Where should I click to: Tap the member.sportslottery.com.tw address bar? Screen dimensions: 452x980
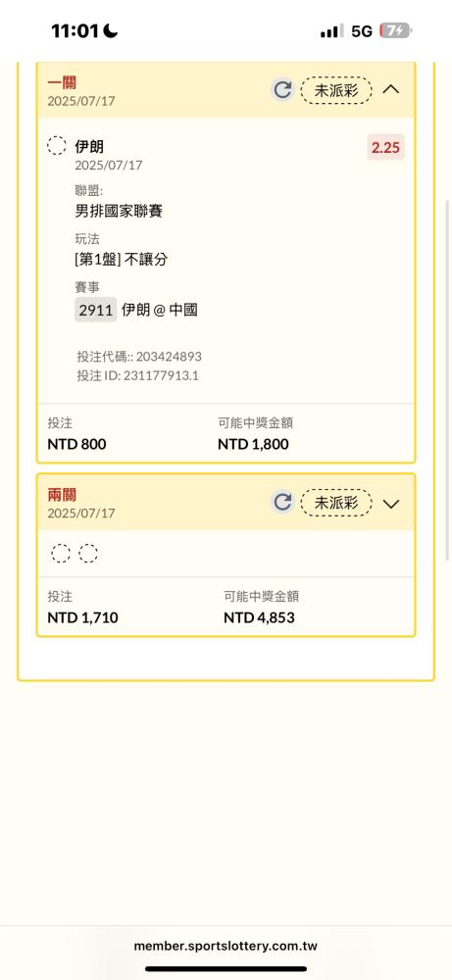coord(226,947)
